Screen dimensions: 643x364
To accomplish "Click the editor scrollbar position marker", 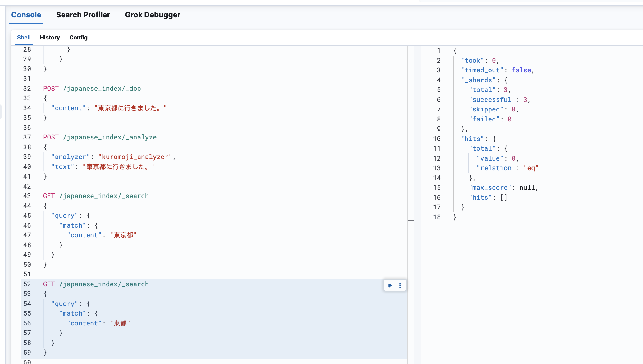I will (411, 220).
